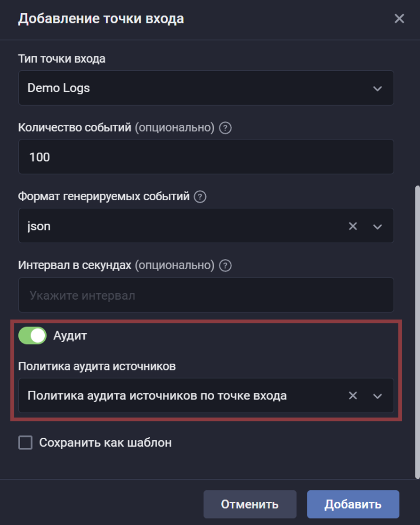Click the Добавить button
The image size is (420, 525).
[353, 504]
